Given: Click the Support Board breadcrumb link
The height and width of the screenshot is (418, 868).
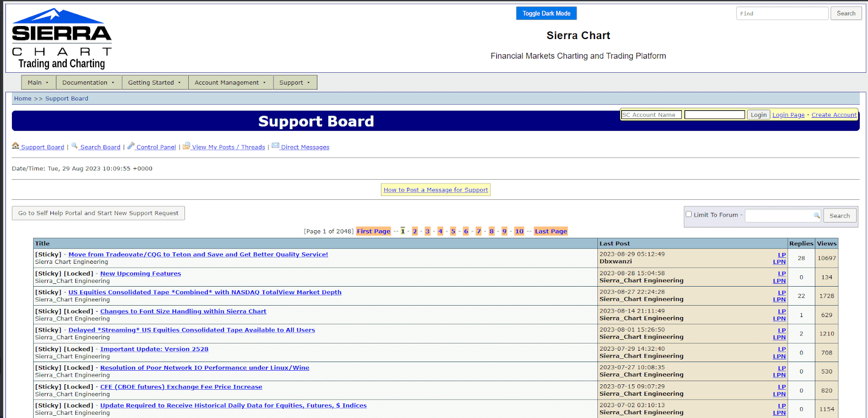Looking at the screenshot, I should [x=67, y=98].
